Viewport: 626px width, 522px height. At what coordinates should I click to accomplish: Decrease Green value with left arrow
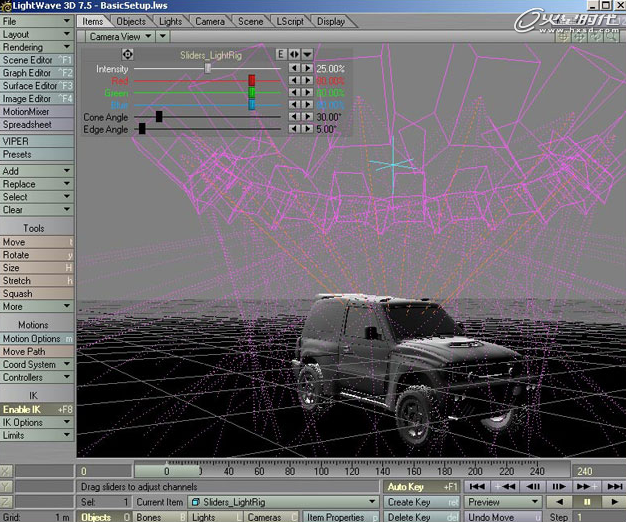coord(294,93)
